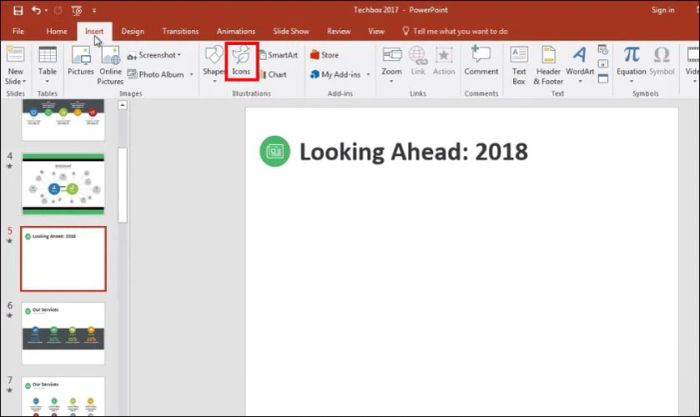Screen dimensions: 700x417
Task: Open the Office Store add-ins
Action: point(325,55)
